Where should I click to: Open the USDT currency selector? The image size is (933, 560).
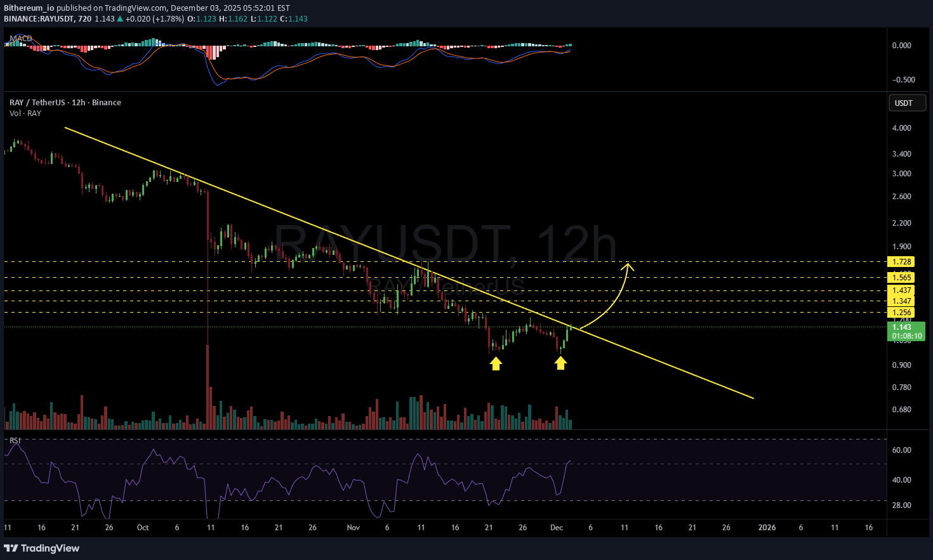coord(906,103)
